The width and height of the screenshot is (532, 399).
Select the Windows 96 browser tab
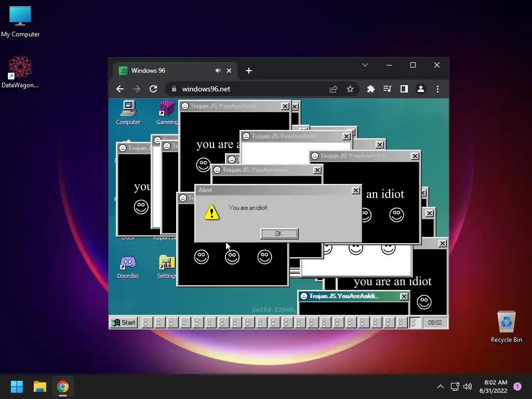pyautogui.click(x=175, y=71)
